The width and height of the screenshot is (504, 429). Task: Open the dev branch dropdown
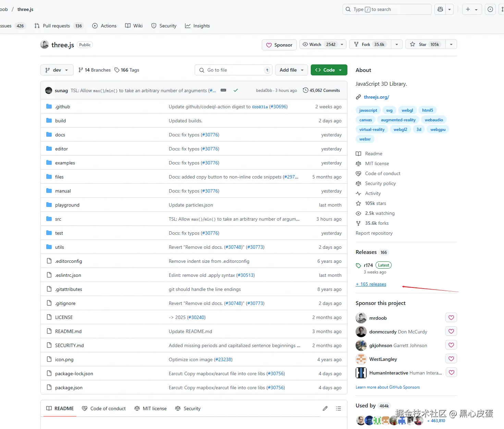(57, 70)
